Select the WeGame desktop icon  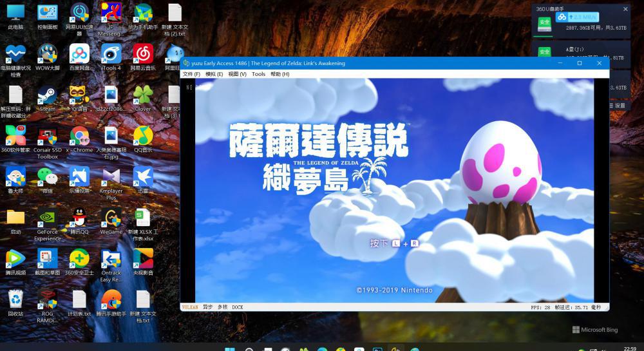(111, 222)
